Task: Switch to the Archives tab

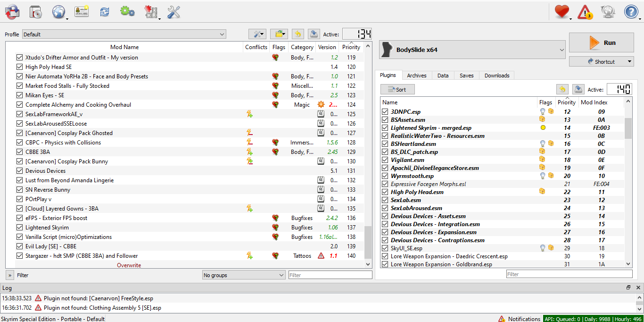Action: pyautogui.click(x=417, y=75)
